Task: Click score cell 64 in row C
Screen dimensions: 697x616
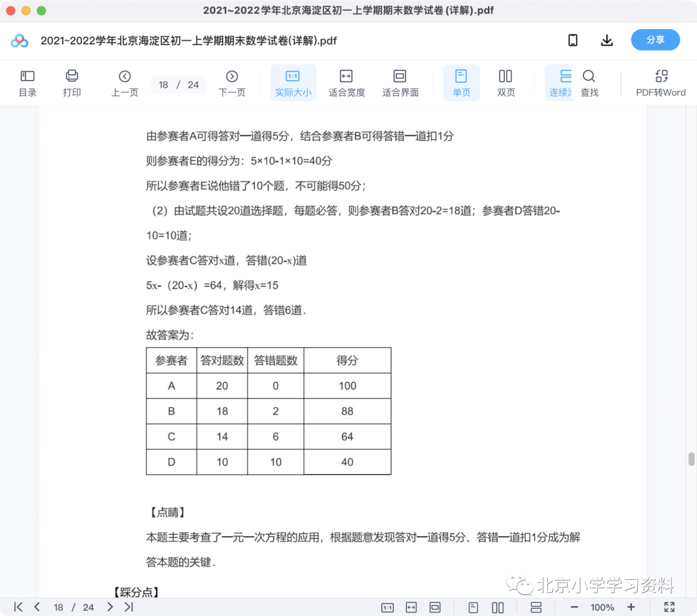Action: 347,437
